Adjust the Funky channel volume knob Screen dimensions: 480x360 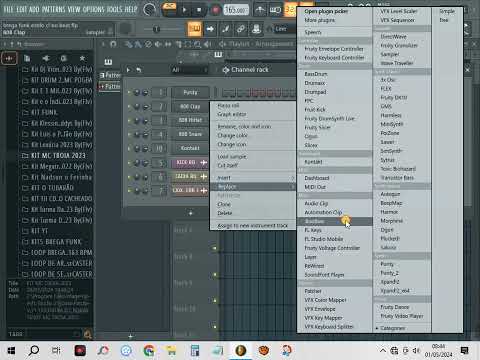pyautogui.click(x=145, y=93)
